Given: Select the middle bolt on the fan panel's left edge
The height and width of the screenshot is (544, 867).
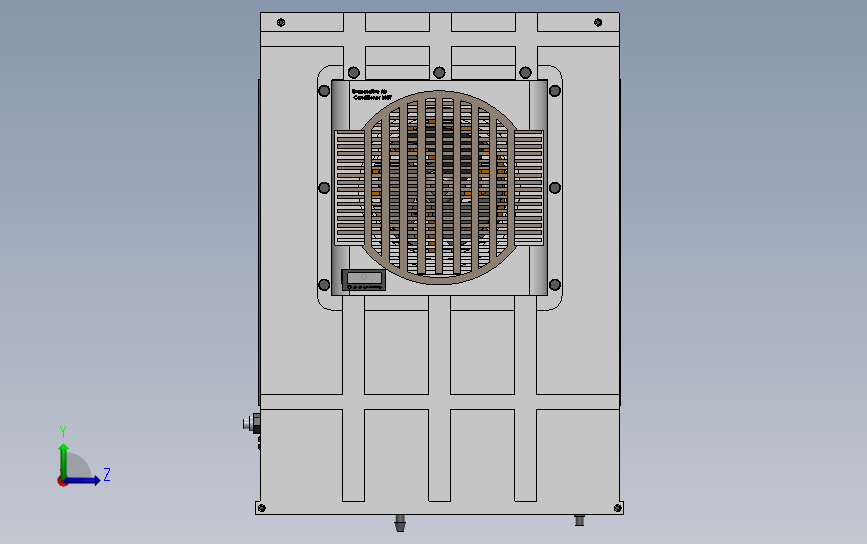Looking at the screenshot, I should [324, 188].
